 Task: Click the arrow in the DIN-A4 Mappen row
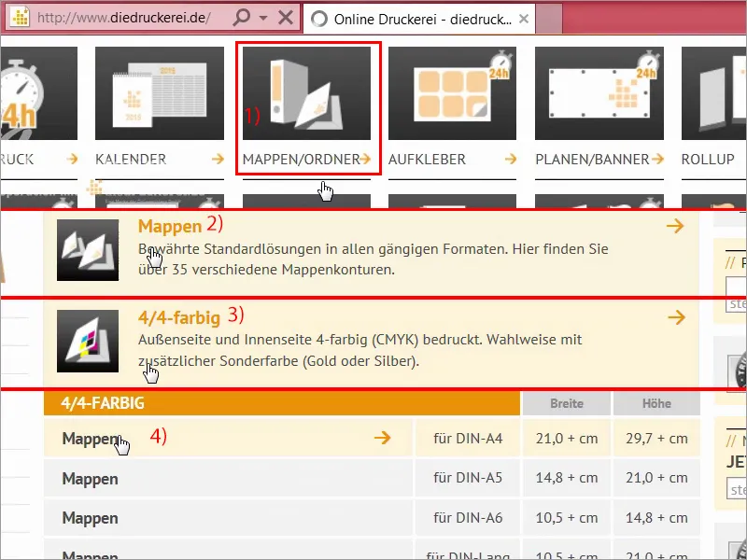pos(383,438)
